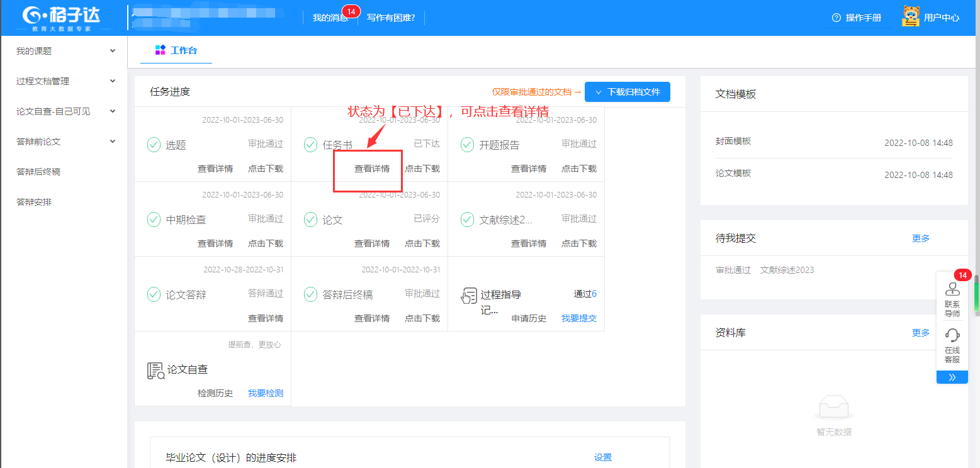Open 答辩安排 from the sidebar
Image resolution: width=980 pixels, height=468 pixels.
(34, 202)
